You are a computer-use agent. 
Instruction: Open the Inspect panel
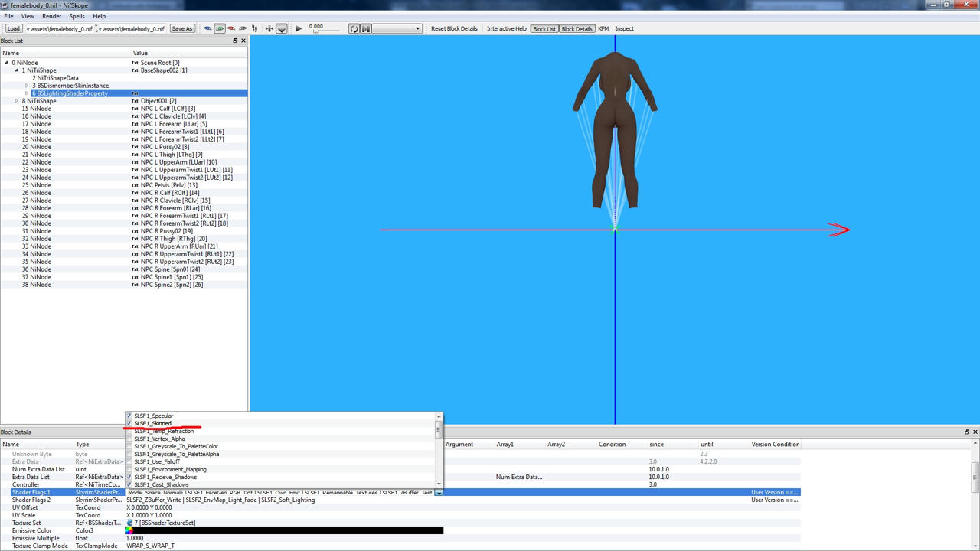coord(625,28)
